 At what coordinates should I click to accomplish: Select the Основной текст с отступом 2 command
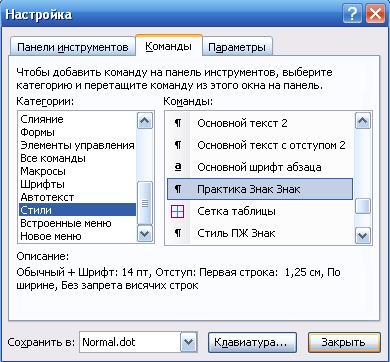260,145
